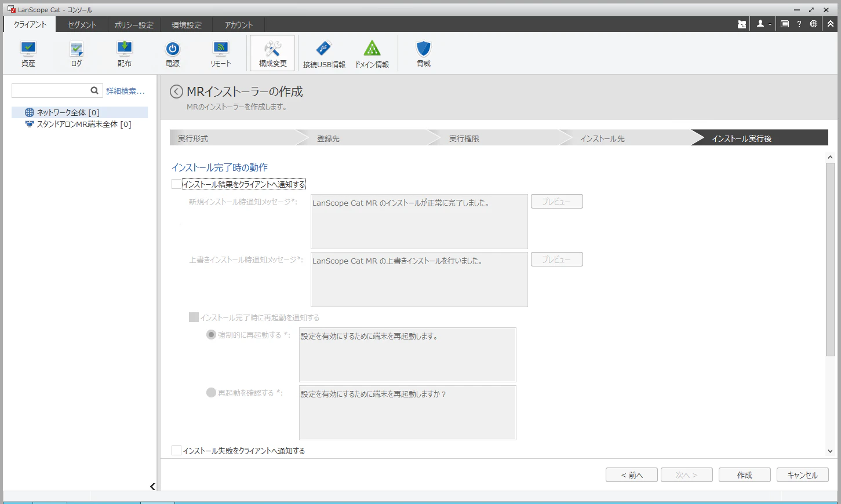Switch to the ポリシー設定 tab
This screenshot has width=841, height=504.
tap(134, 25)
